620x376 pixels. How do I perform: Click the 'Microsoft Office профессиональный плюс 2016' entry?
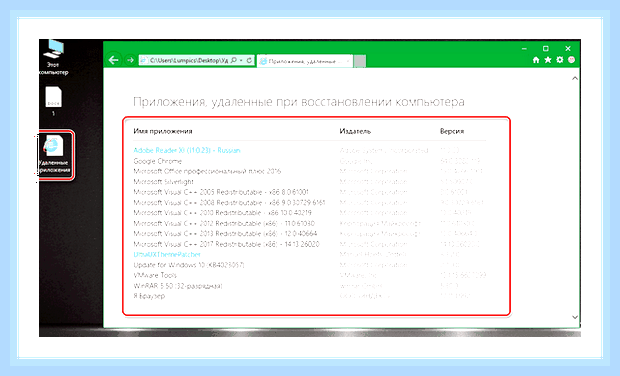207,171
